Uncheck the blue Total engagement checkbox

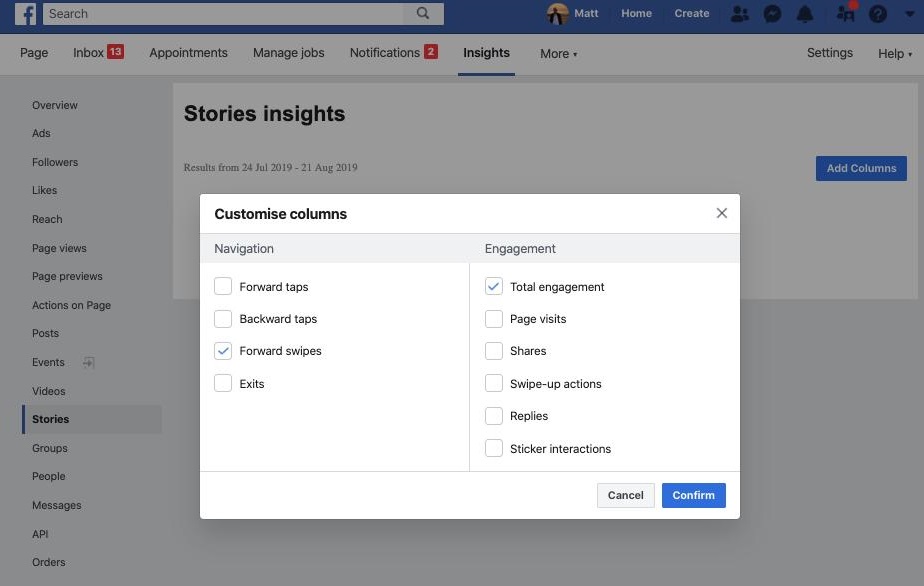[493, 286]
